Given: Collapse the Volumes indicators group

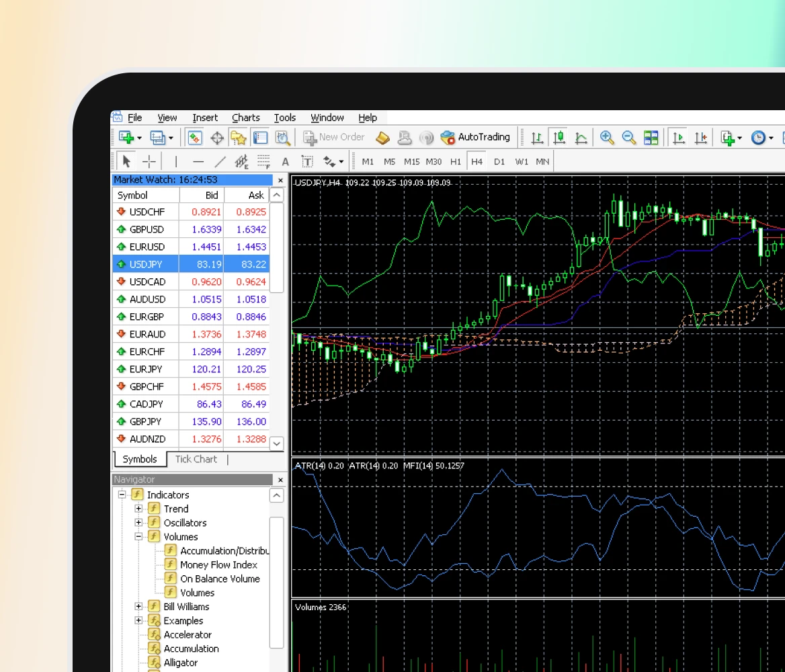Looking at the screenshot, I should [138, 536].
